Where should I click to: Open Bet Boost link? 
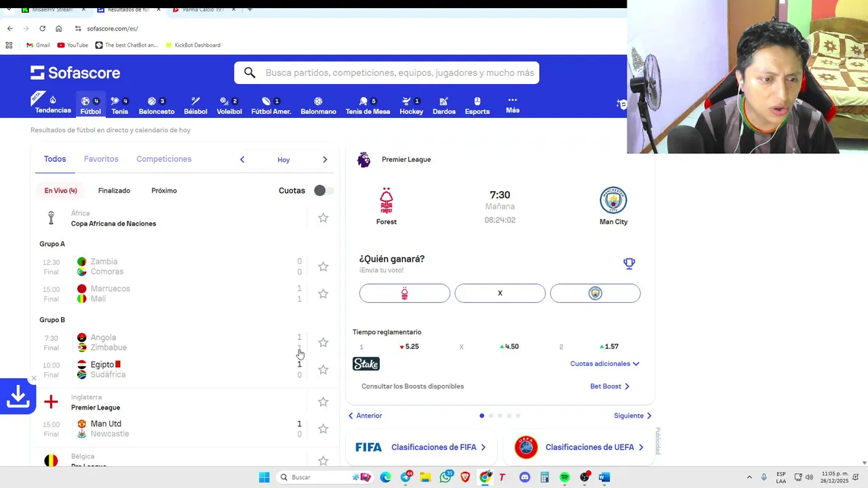pos(610,386)
